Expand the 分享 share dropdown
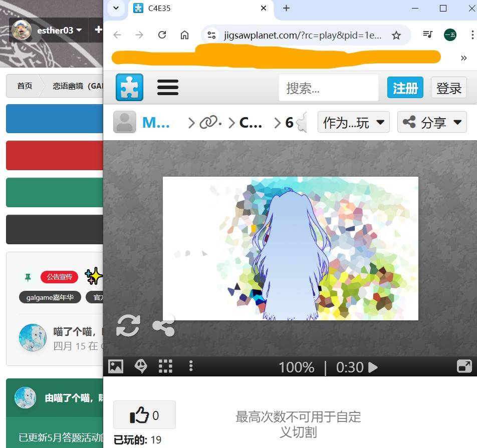Image resolution: width=477 pixels, height=448 pixels. coord(432,122)
